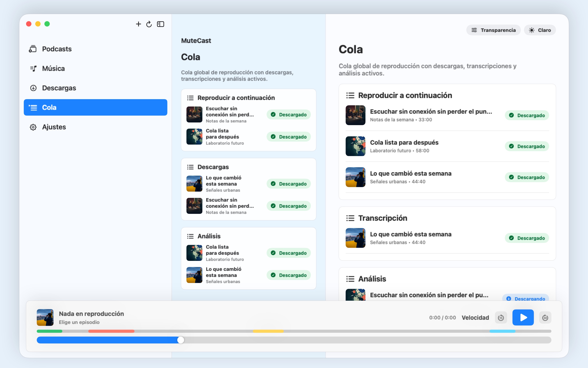Screen dimensions: 588x368
Task: Click Descargado badge in middle Análisis, Laboratorio futuro
Action: tap(288, 253)
